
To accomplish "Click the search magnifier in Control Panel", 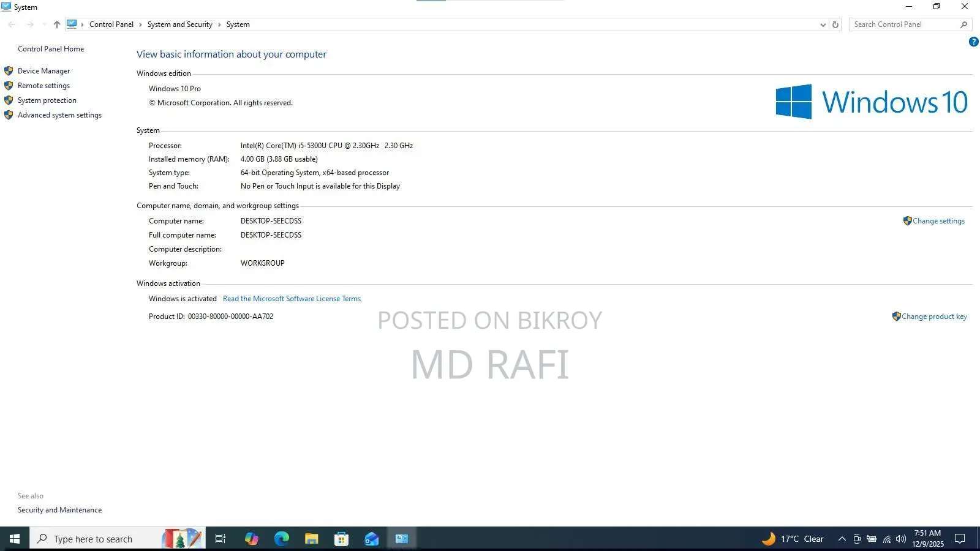I will pos(963,24).
